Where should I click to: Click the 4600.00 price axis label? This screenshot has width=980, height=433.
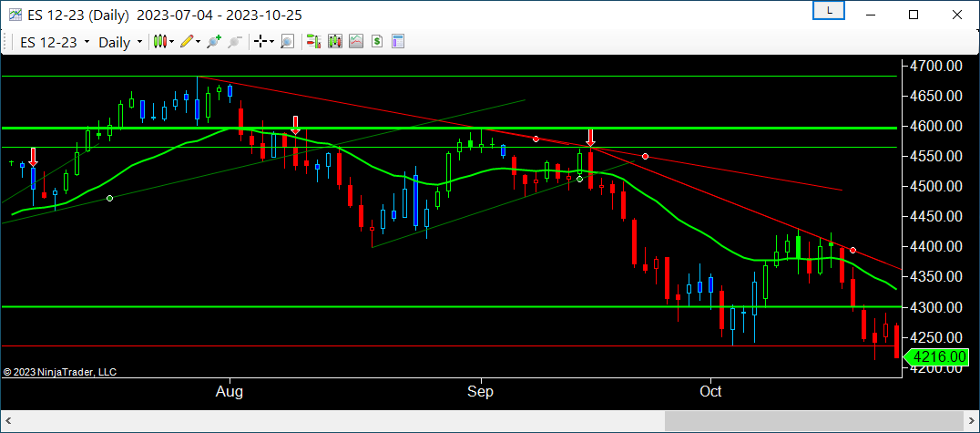(937, 127)
